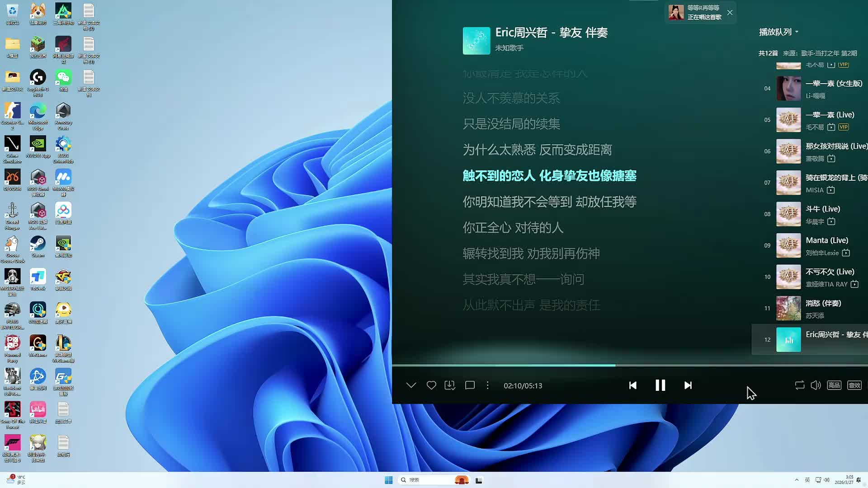The width and height of the screenshot is (868, 488).
Task: Expand the 播放队列 queue dropdown
Action: click(x=778, y=32)
